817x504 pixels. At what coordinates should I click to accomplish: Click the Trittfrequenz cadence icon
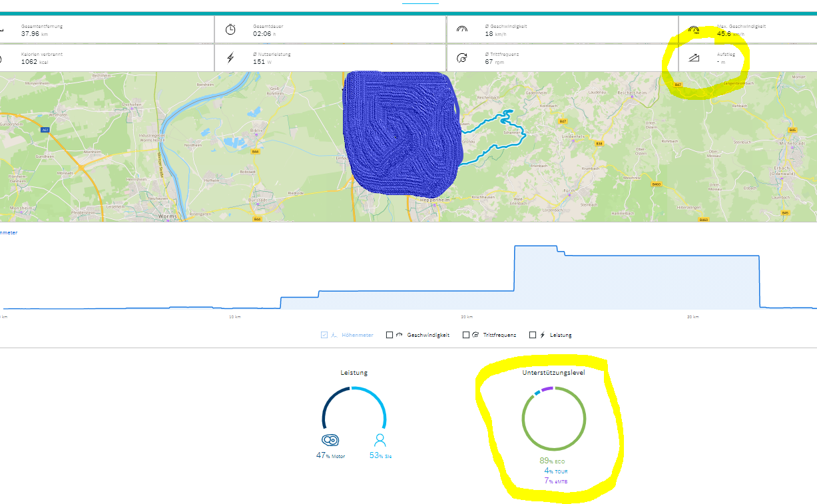(x=462, y=58)
